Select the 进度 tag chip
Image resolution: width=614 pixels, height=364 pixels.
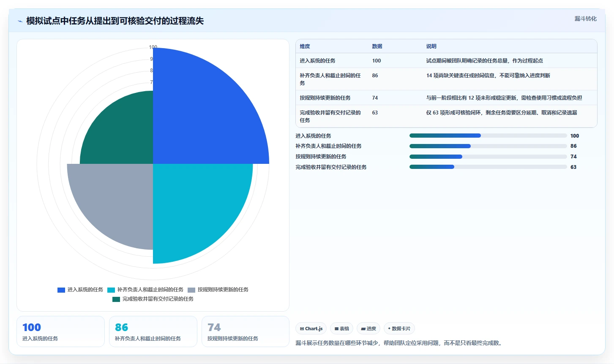coord(368,329)
